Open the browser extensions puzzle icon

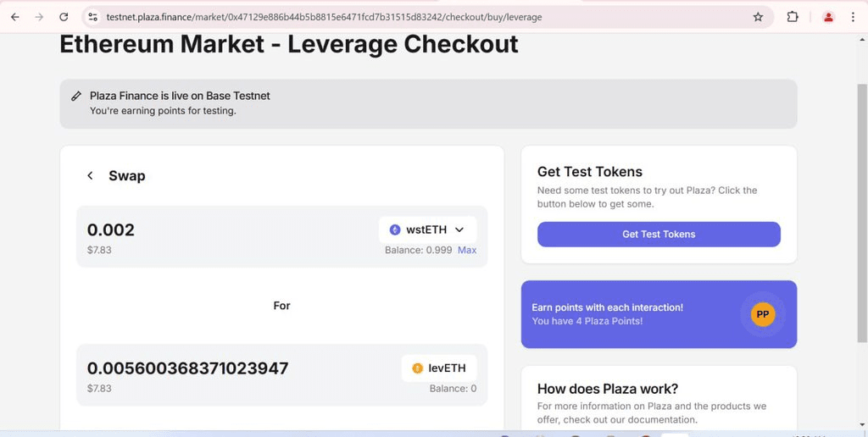pos(793,17)
